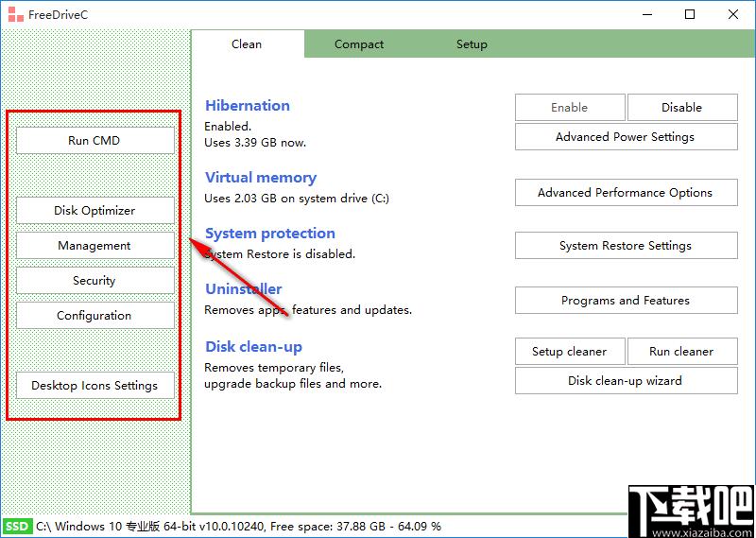Click the System protection heading
The height and width of the screenshot is (538, 756).
pyautogui.click(x=270, y=234)
